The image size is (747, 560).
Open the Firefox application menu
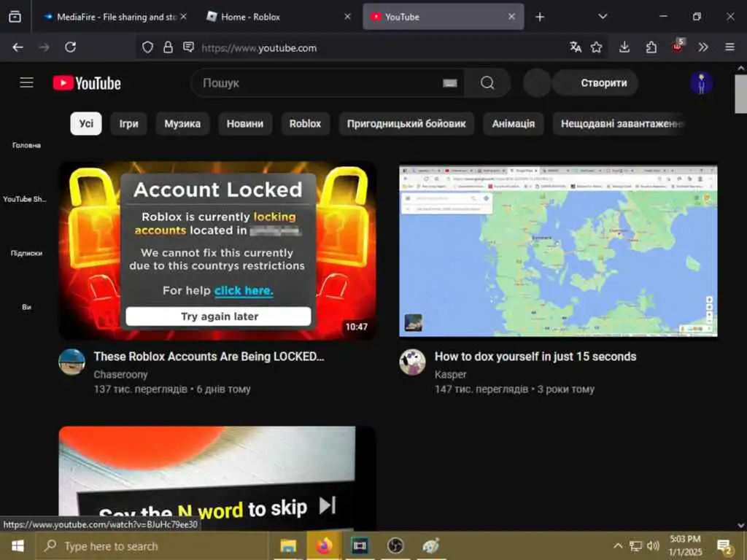(x=729, y=47)
